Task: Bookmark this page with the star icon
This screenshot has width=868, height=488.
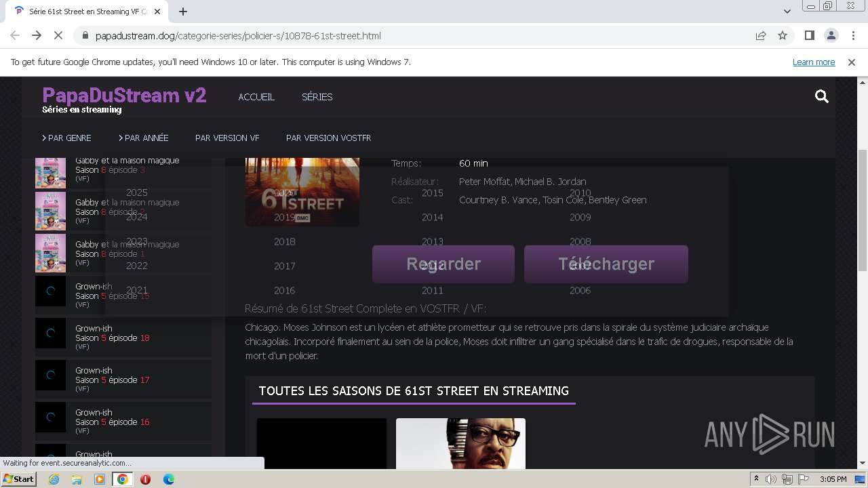Action: click(783, 35)
